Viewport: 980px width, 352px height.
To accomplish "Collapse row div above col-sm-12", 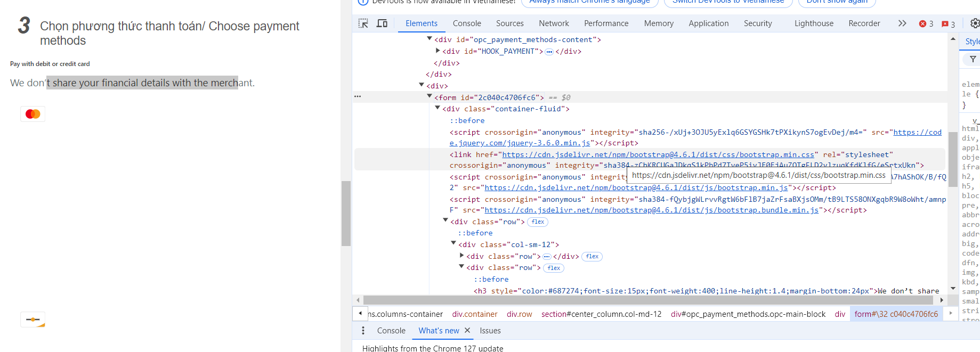I will click(446, 221).
